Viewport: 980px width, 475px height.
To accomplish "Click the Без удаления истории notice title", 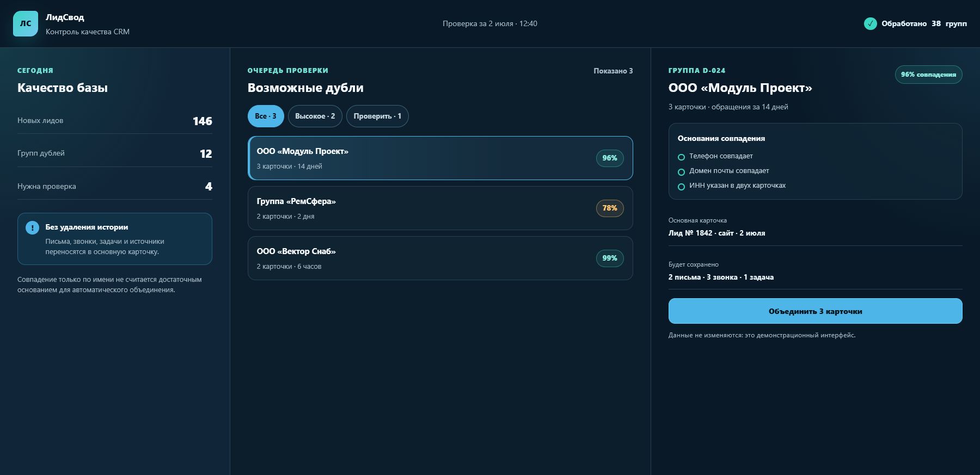I will tap(87, 227).
